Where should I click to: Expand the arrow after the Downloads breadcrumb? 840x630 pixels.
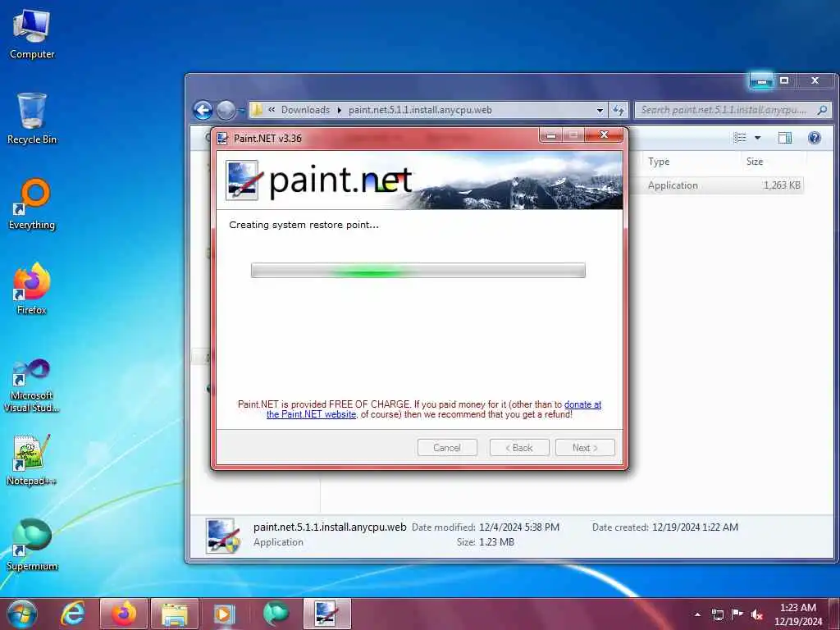pos(339,110)
